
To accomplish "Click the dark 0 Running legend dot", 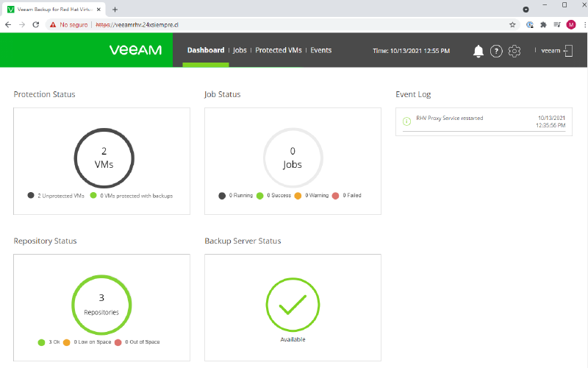I will pyautogui.click(x=222, y=196).
